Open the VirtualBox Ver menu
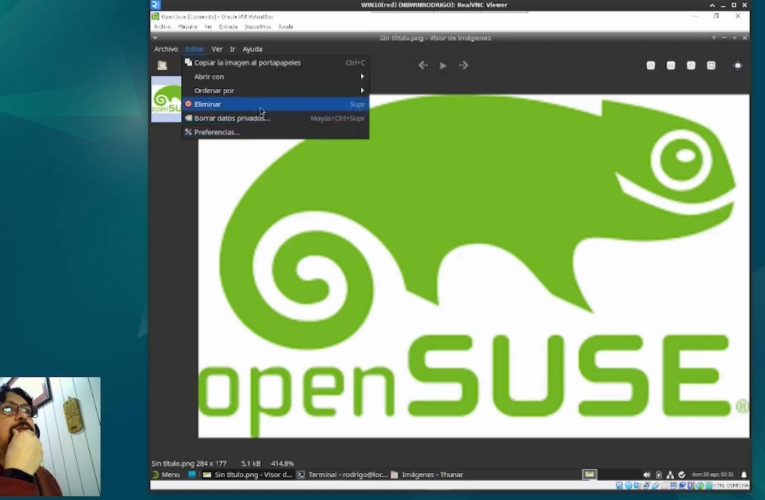765x500 pixels. tap(208, 27)
